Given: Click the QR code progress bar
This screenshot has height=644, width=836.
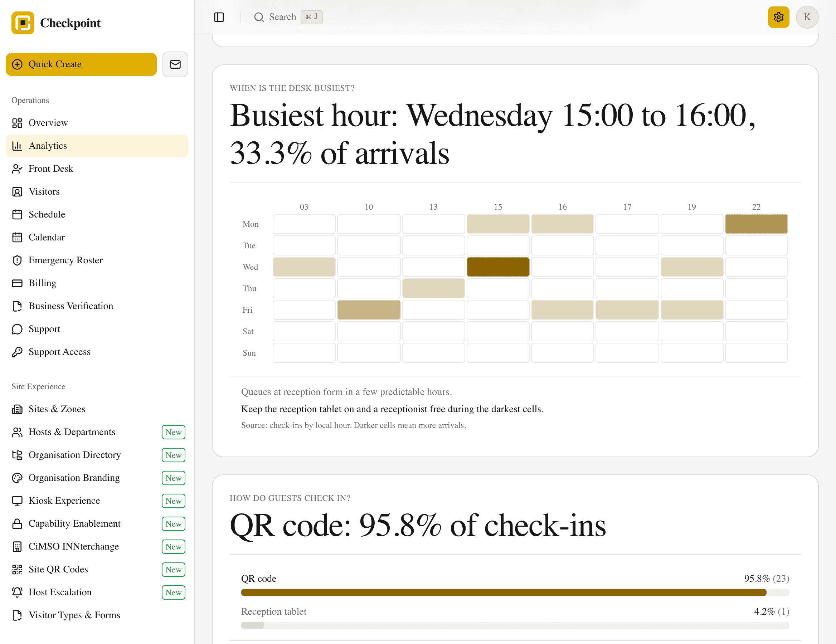Looking at the screenshot, I should pos(515,592).
